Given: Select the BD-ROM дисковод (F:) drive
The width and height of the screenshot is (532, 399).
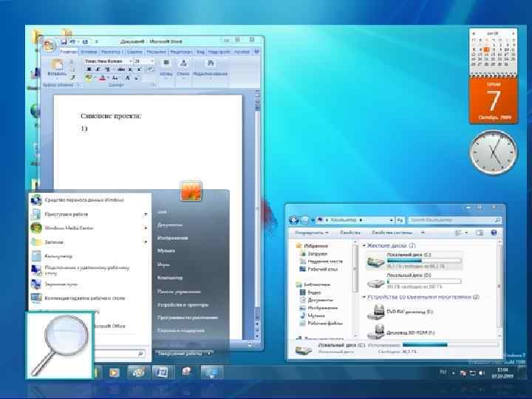Looking at the screenshot, I should coord(401,332).
